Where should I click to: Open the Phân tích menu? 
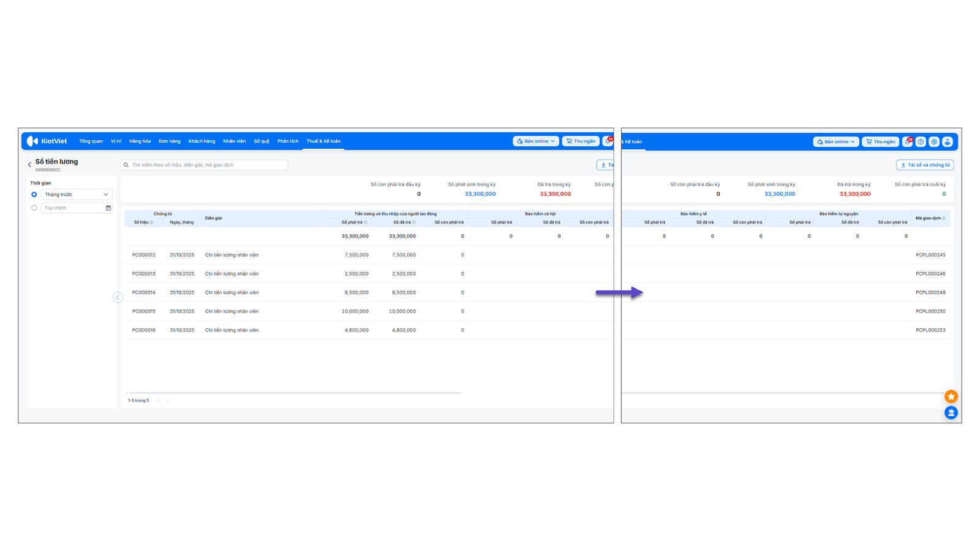point(288,141)
